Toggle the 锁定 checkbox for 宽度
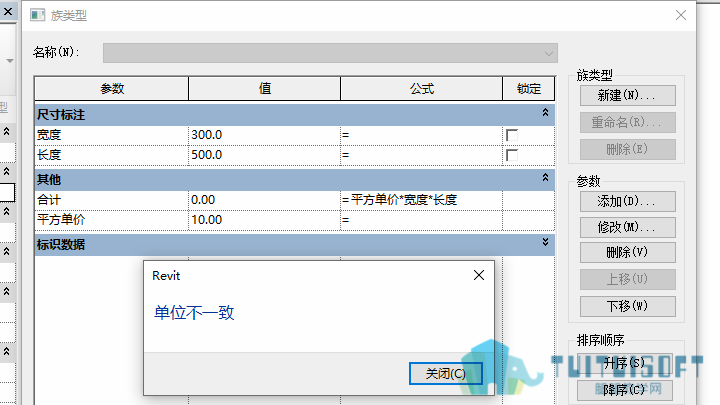720x405 pixels. click(x=512, y=135)
